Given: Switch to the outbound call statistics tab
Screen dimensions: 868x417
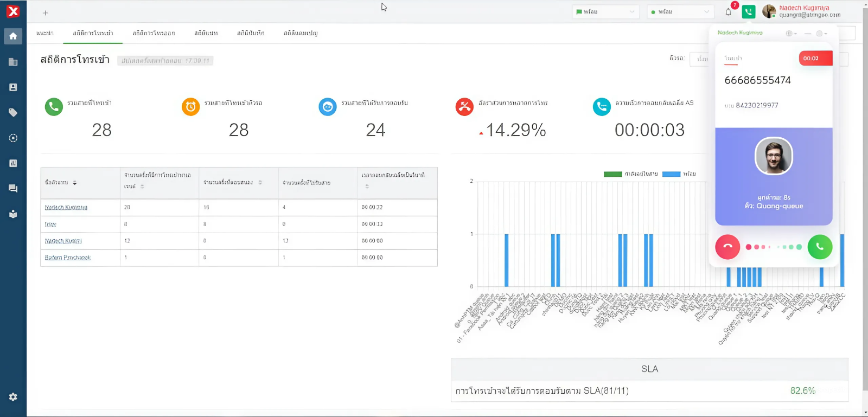Looking at the screenshot, I should (x=154, y=33).
